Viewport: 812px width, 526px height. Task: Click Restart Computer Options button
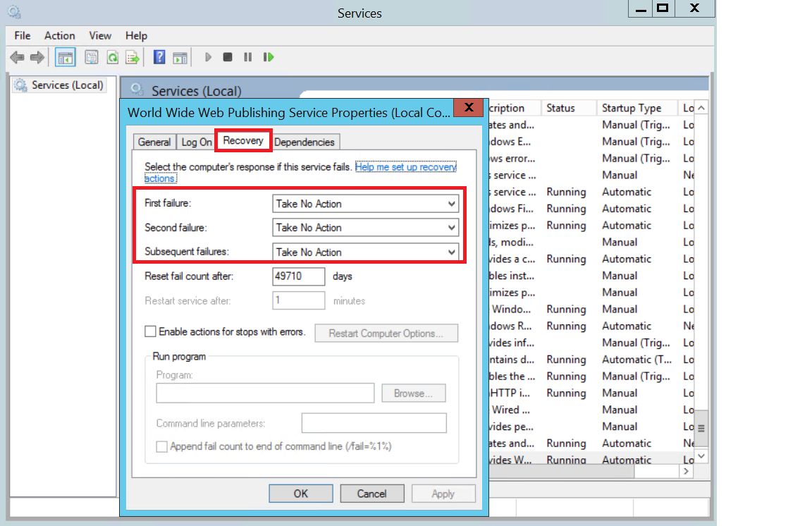pos(386,334)
